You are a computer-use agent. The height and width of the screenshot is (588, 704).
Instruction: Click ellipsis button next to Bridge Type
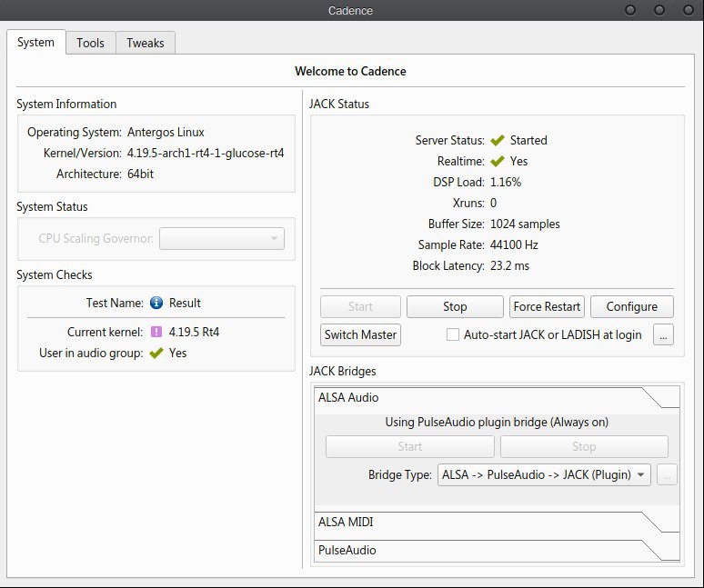point(667,475)
